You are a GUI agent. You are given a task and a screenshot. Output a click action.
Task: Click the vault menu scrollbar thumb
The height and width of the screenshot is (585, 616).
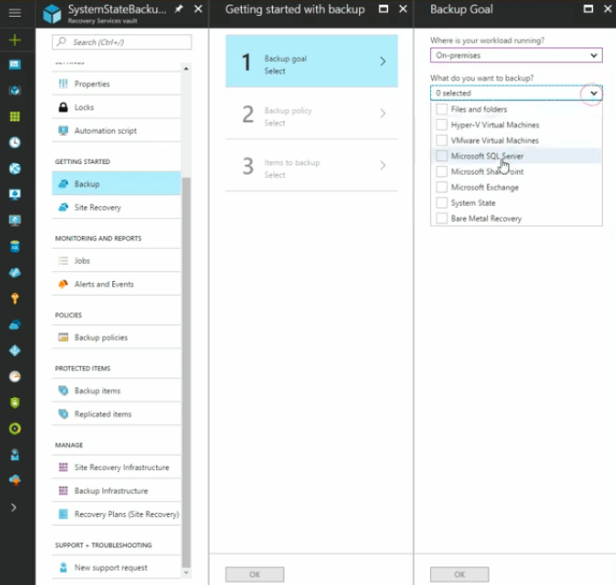click(186, 371)
